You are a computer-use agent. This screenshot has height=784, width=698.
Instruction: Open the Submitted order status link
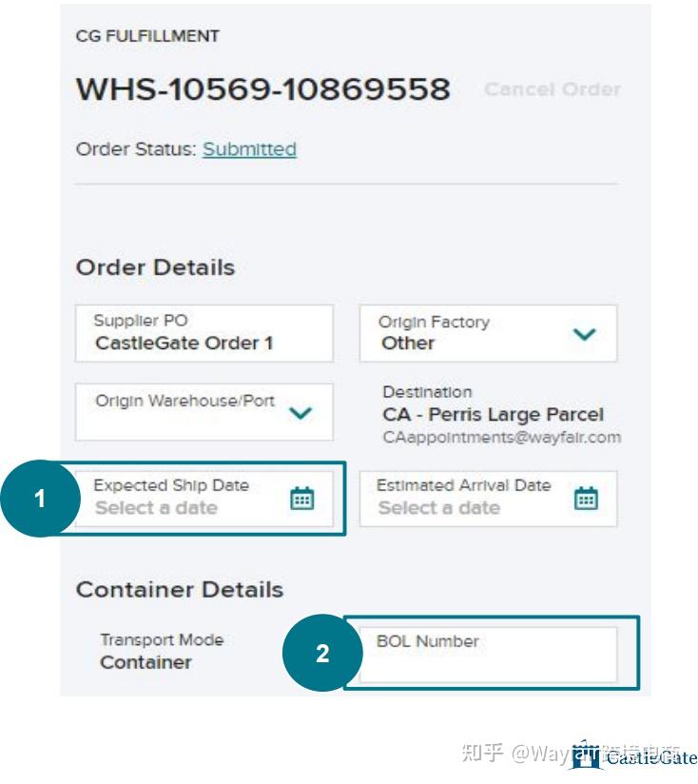click(249, 149)
